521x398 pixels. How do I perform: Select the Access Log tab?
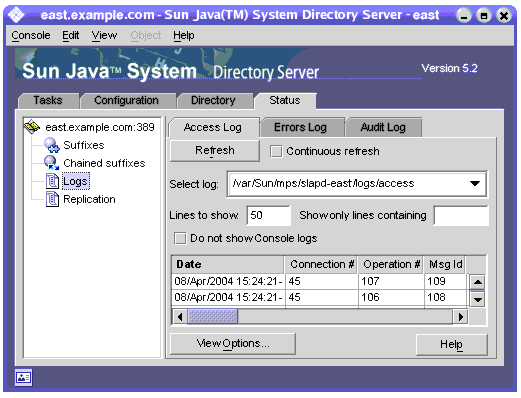coord(213,127)
